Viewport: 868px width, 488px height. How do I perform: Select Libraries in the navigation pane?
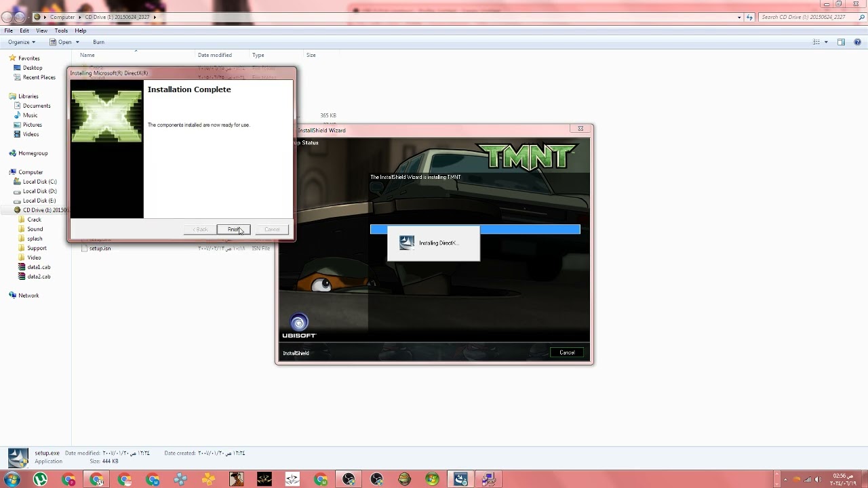tap(28, 96)
